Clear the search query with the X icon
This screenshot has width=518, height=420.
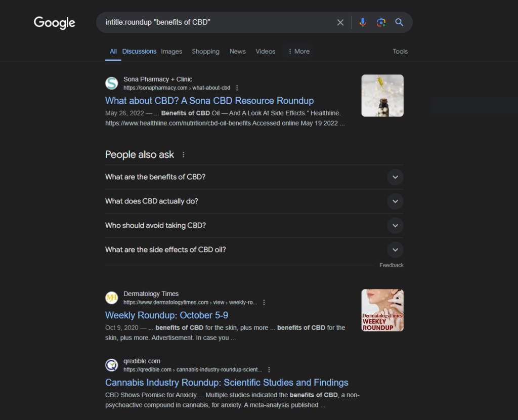[340, 22]
